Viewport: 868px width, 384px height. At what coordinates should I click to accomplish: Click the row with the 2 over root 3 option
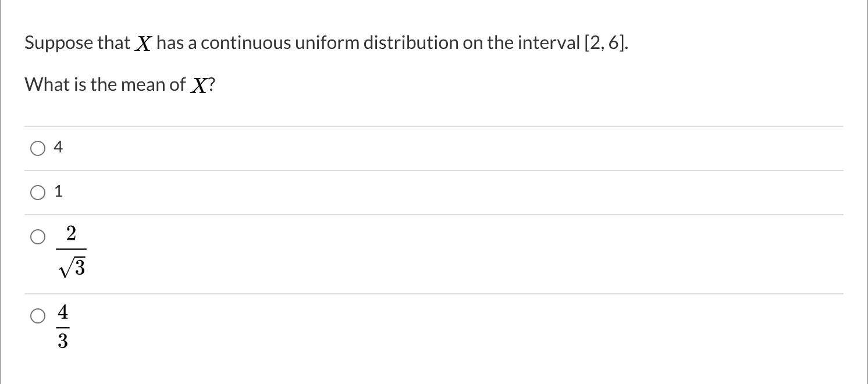coord(407,250)
